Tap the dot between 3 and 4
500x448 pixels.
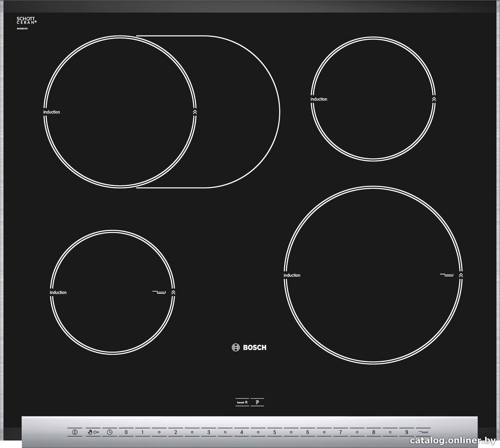pos(225,432)
